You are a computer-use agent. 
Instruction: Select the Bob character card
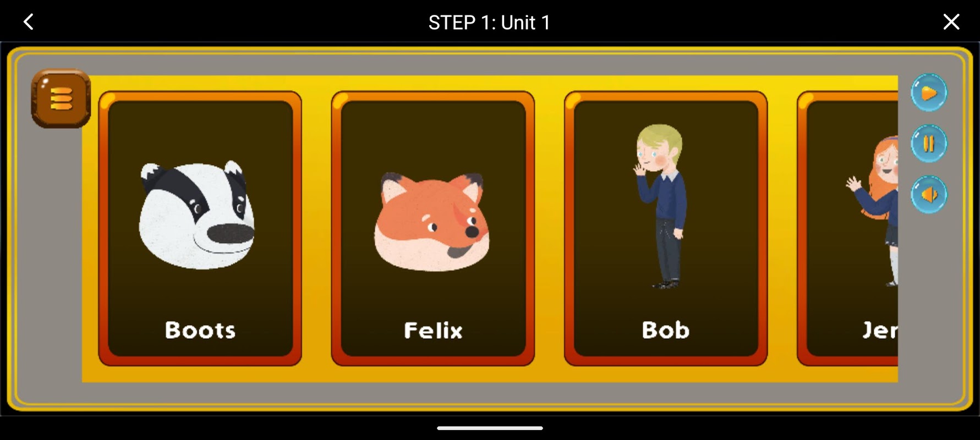click(x=666, y=228)
